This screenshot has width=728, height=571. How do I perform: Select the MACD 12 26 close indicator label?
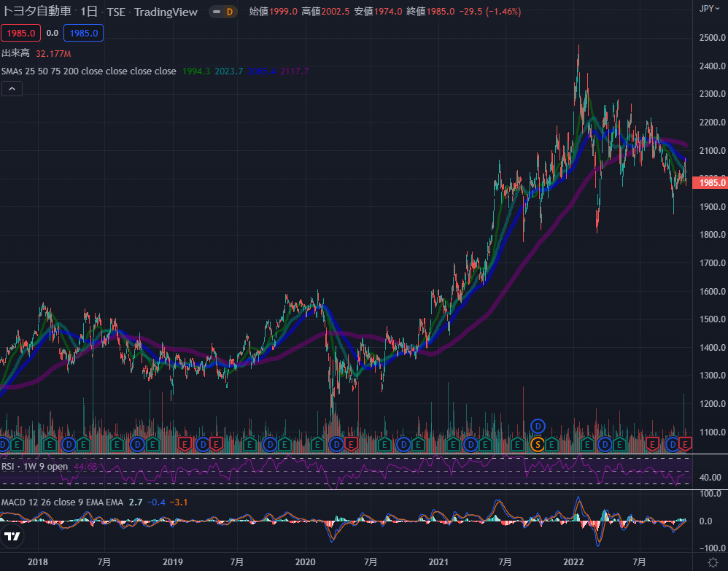[62, 502]
